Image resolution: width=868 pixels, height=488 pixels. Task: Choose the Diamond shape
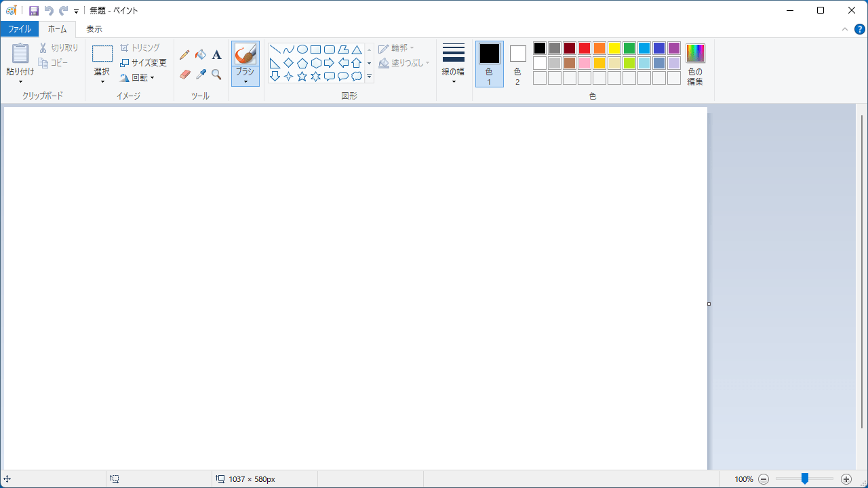coord(288,63)
